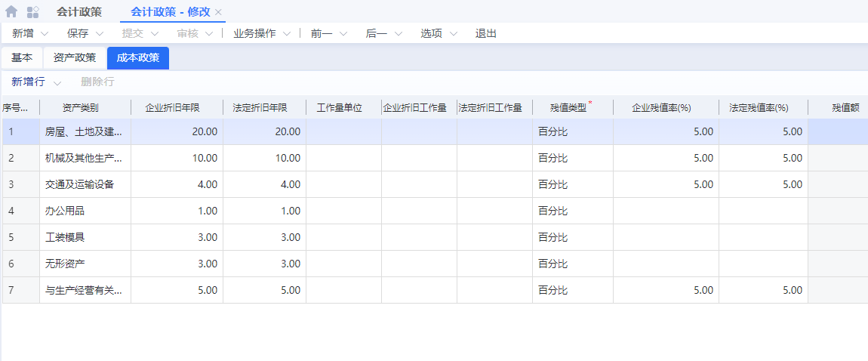The image size is (868, 361).
Task: Switch to the 基本 tab
Action: click(x=22, y=58)
